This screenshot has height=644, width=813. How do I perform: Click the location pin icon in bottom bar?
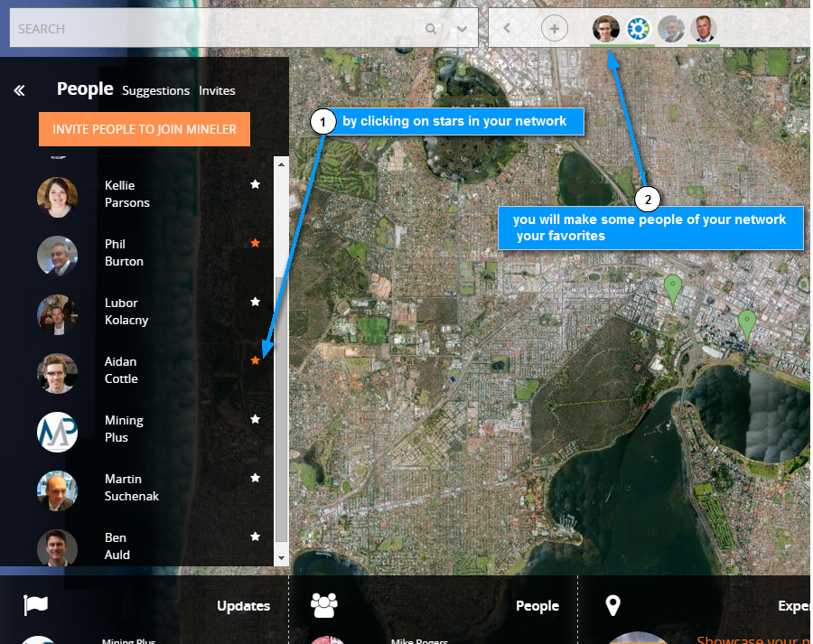point(612,605)
